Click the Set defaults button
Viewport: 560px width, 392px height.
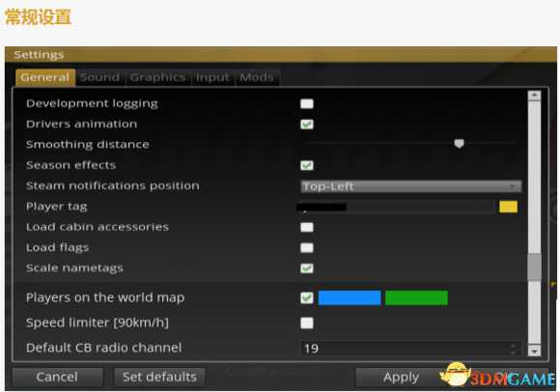coord(159,377)
